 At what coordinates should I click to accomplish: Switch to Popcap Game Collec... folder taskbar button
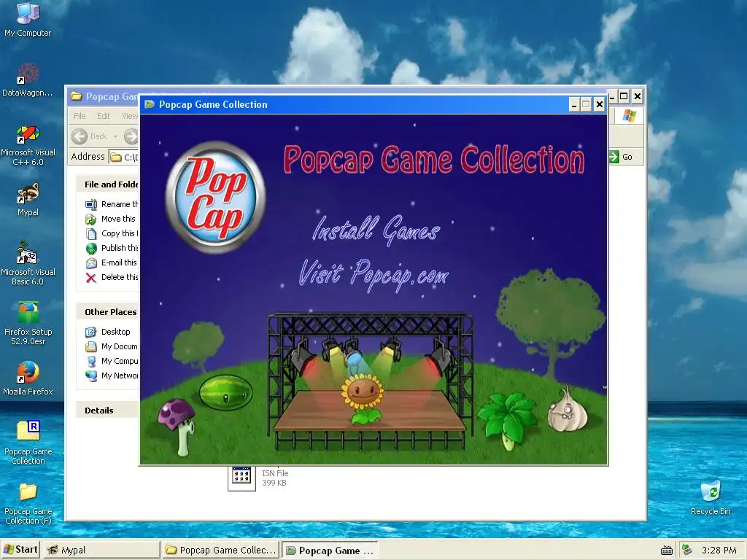click(221, 550)
